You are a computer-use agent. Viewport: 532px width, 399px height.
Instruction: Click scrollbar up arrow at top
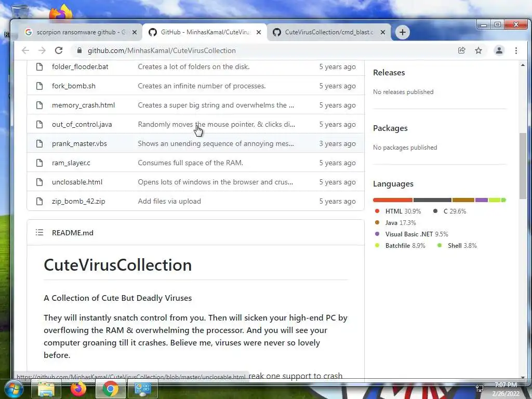[x=523, y=65]
